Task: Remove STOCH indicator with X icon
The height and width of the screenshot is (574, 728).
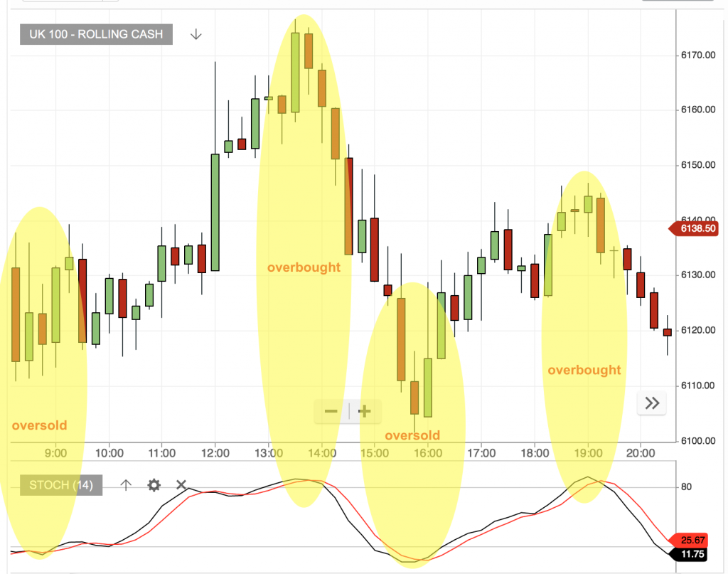Action: point(181,485)
